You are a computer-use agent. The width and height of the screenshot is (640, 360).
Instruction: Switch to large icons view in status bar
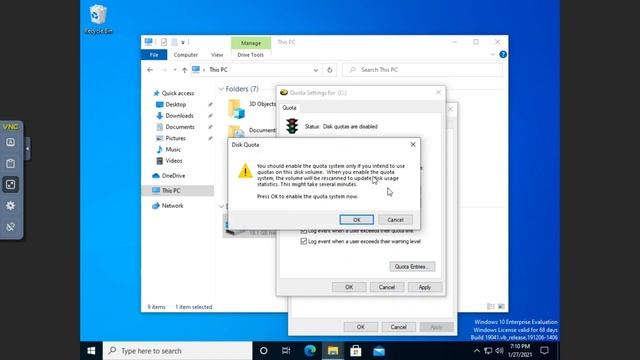click(x=501, y=307)
